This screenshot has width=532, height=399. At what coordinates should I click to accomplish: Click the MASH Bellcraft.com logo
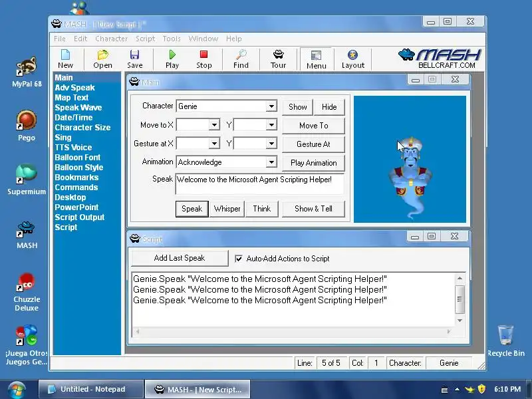[440, 59]
